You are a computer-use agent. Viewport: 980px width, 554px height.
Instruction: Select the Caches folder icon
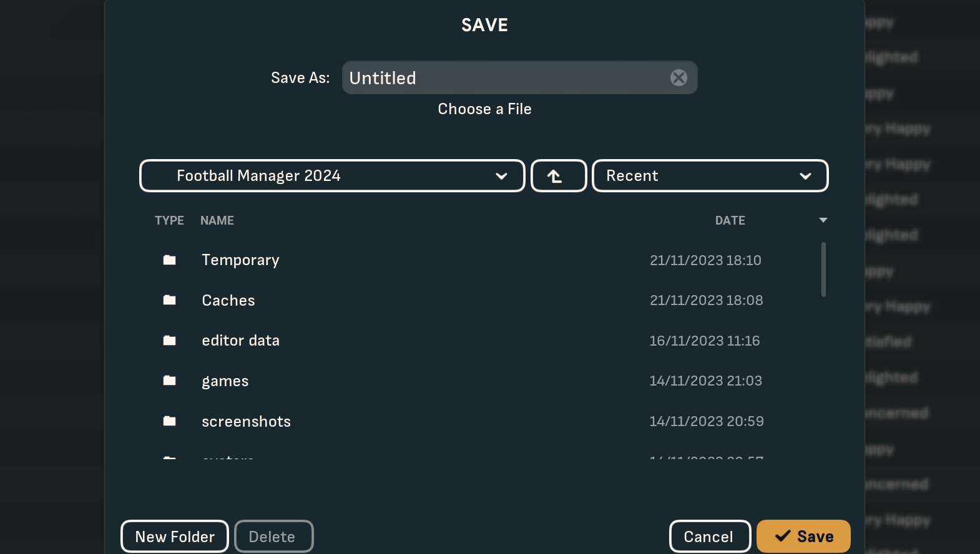click(169, 300)
